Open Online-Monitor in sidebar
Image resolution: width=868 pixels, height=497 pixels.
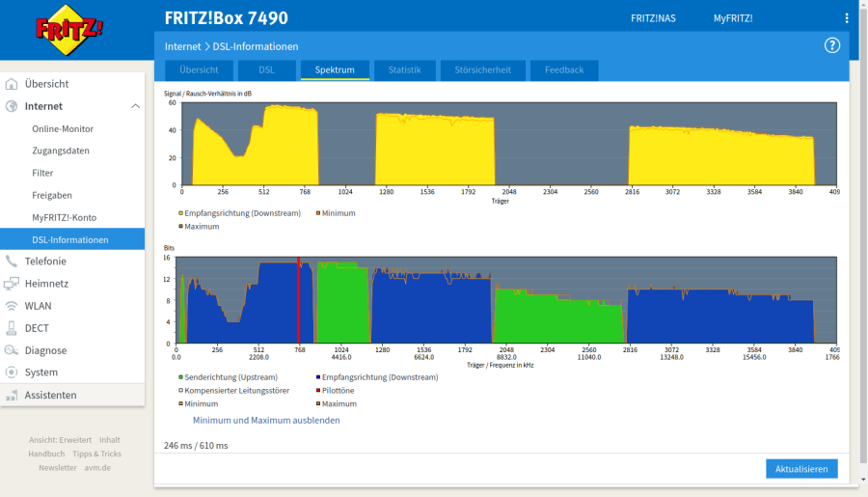point(63,128)
